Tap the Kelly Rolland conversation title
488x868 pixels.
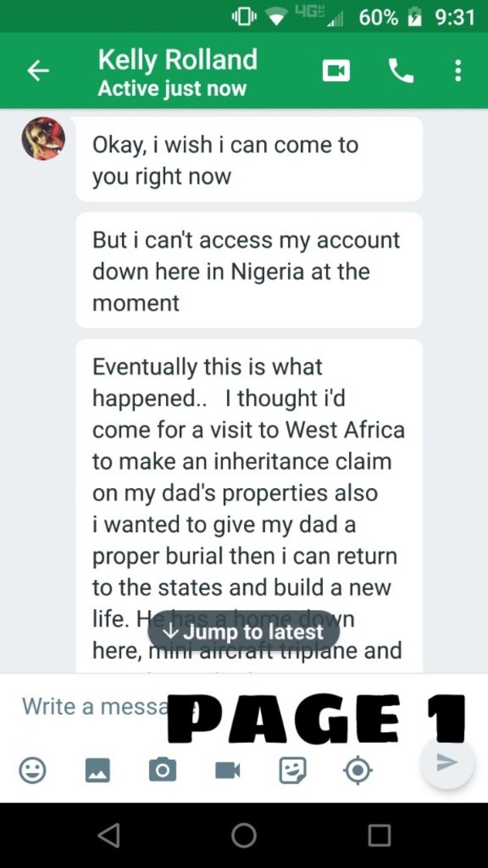click(x=177, y=60)
